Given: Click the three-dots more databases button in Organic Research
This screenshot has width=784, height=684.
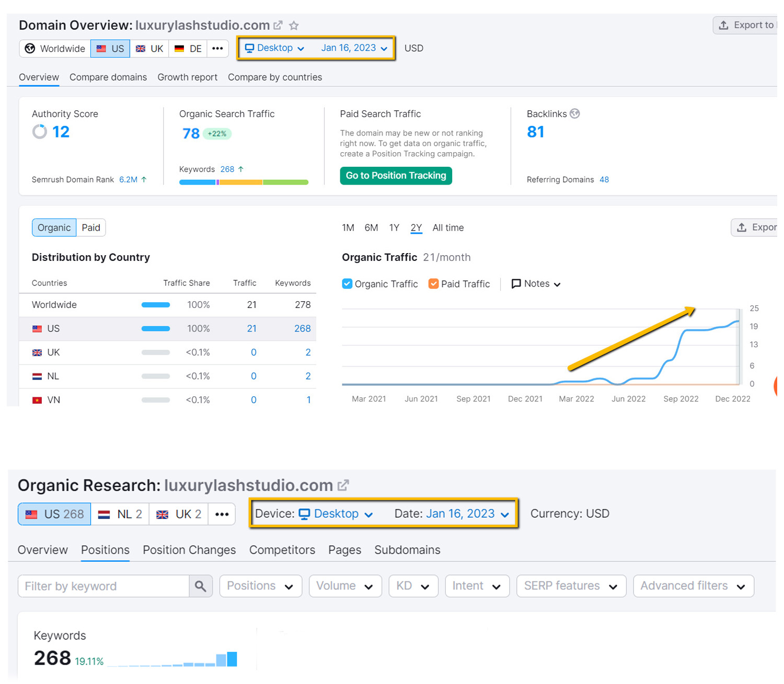Looking at the screenshot, I should point(222,514).
